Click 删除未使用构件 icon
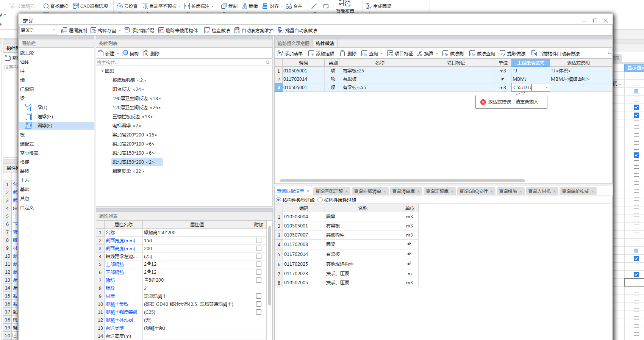Image resolution: width=644 pixels, height=340 pixels. click(x=161, y=30)
